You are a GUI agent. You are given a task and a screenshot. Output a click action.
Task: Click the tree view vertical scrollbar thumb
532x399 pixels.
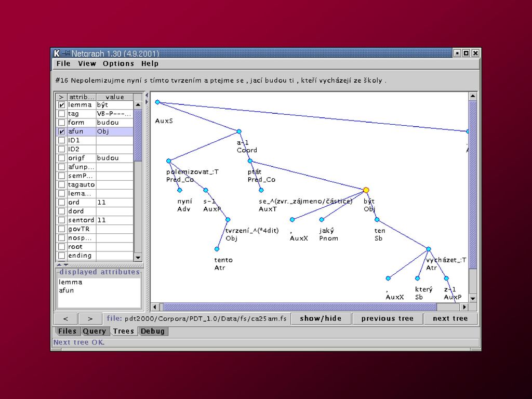[x=473, y=184]
